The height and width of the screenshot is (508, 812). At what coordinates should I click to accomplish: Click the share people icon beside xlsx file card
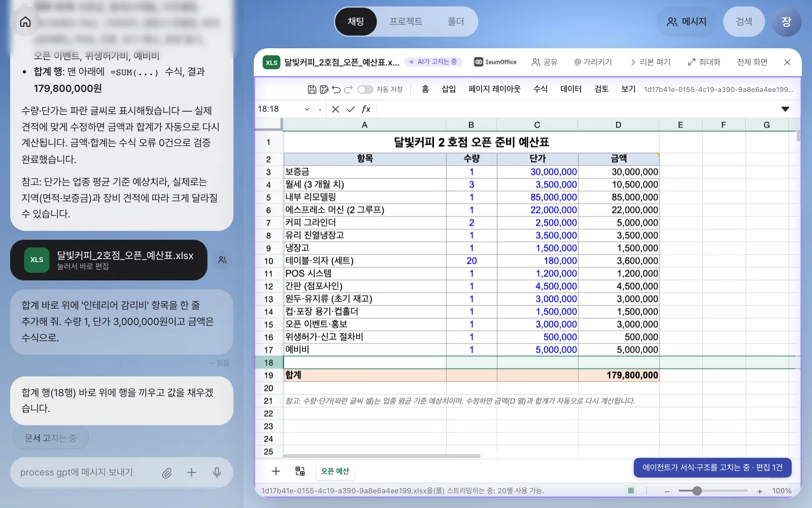[x=222, y=260]
